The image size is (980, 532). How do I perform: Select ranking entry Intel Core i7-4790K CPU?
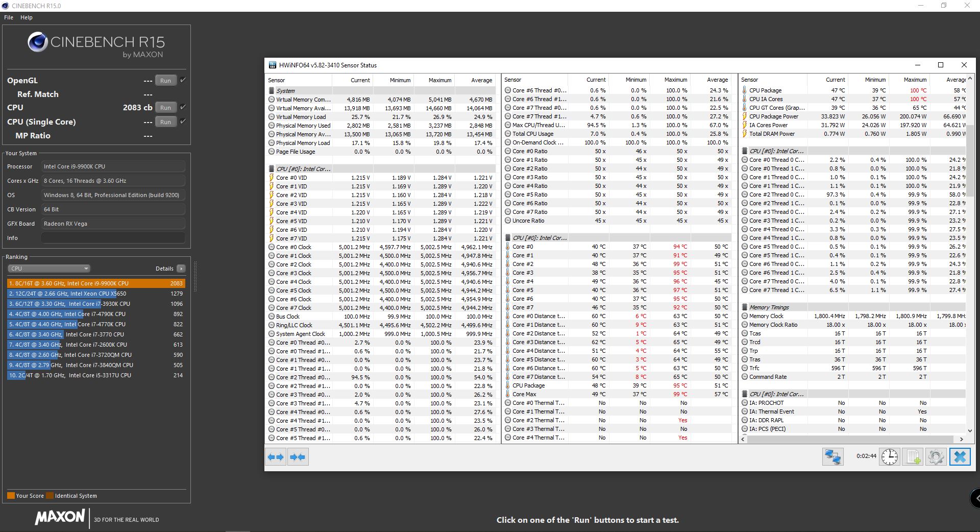pyautogui.click(x=96, y=314)
